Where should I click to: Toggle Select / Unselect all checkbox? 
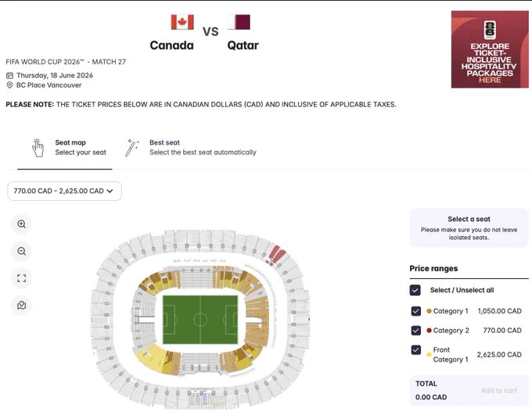coord(415,290)
